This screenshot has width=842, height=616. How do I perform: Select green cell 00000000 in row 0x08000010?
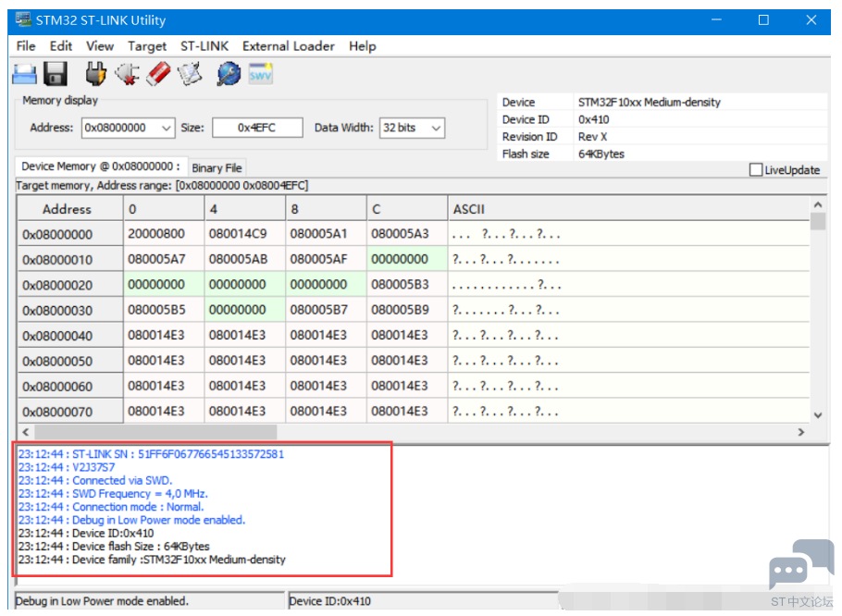tap(407, 259)
